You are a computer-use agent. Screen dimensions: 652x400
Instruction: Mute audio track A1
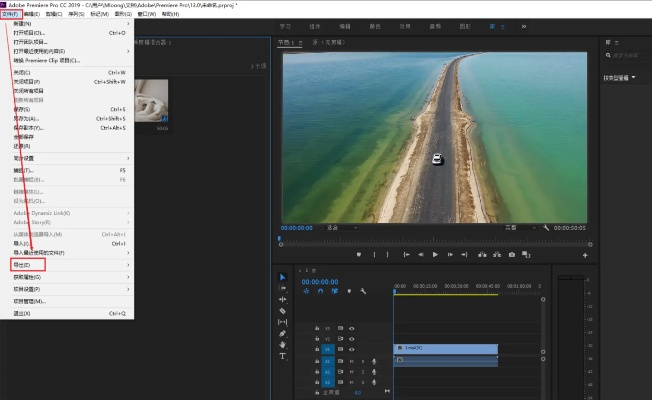click(x=352, y=360)
